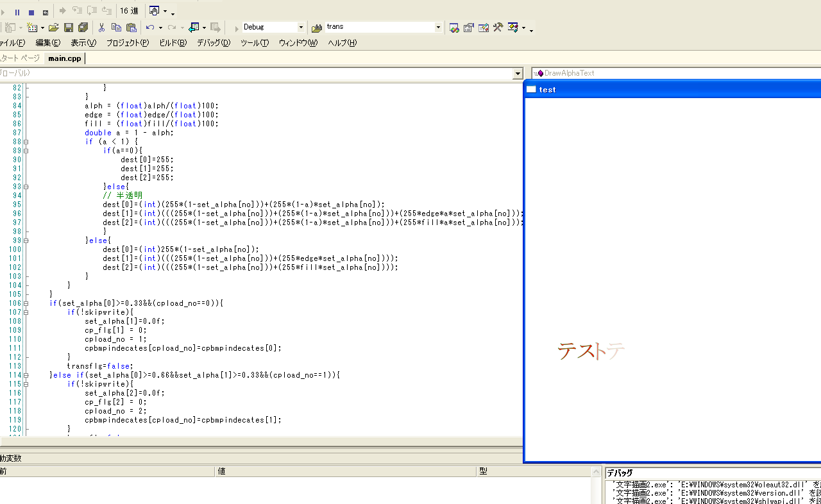
Task: Toggle hexadecimal display (16 進) button
Action: pyautogui.click(x=129, y=11)
